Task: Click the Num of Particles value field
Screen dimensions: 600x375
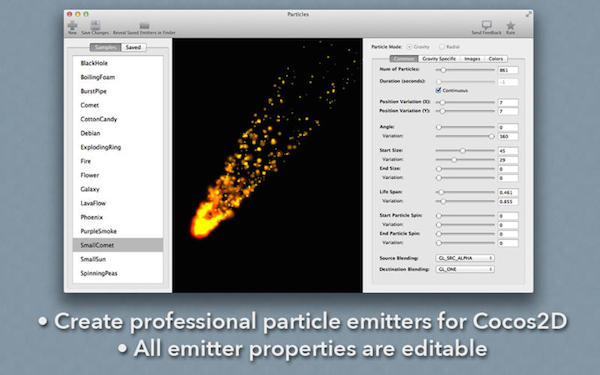Action: 508,70
